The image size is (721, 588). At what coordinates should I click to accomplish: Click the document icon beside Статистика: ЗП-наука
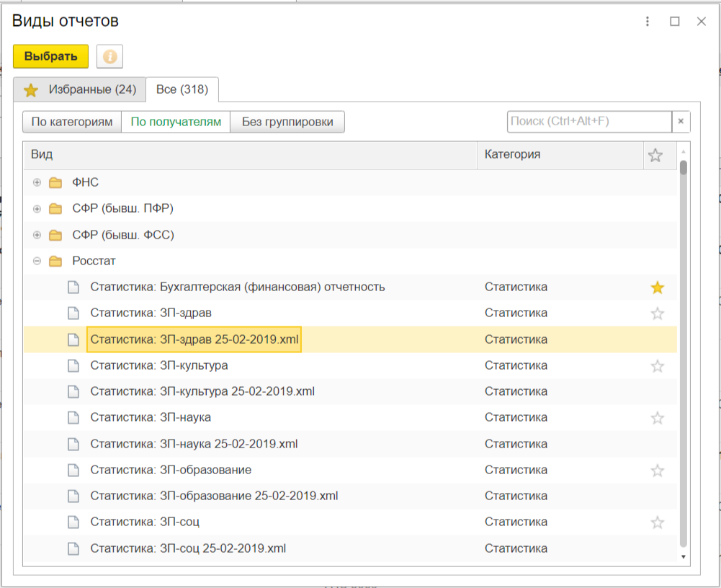click(x=73, y=418)
